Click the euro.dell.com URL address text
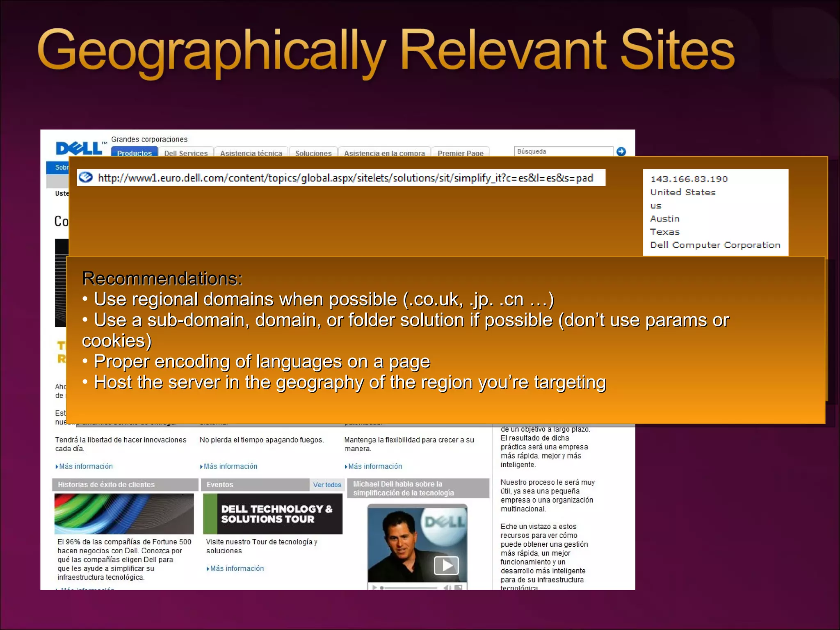 [345, 178]
